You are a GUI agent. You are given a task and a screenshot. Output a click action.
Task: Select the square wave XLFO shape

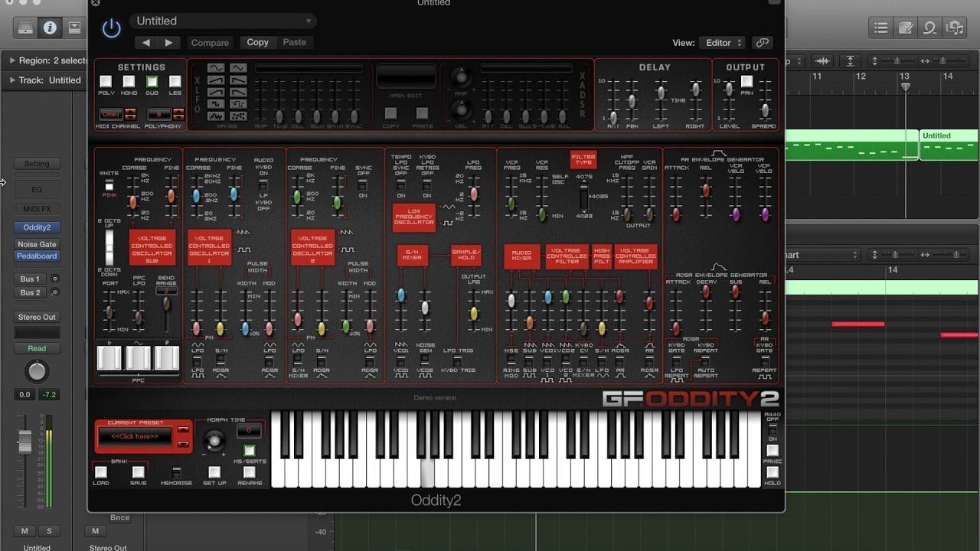point(216,105)
